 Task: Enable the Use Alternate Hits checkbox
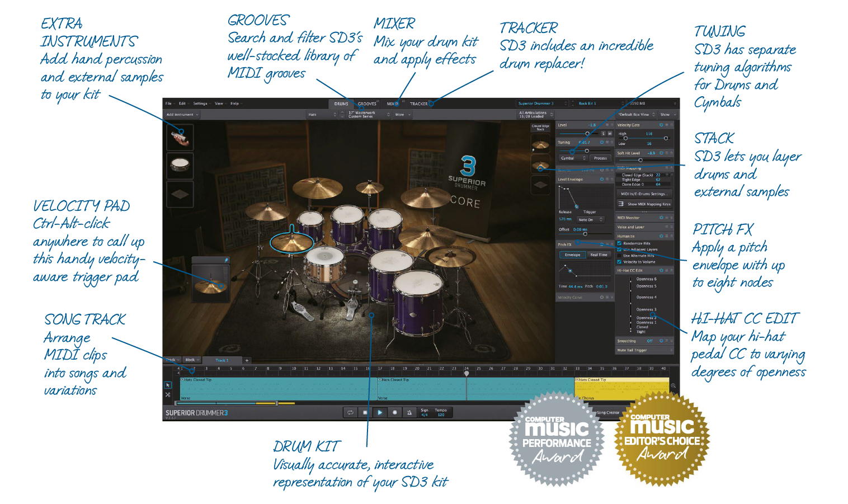coord(618,256)
